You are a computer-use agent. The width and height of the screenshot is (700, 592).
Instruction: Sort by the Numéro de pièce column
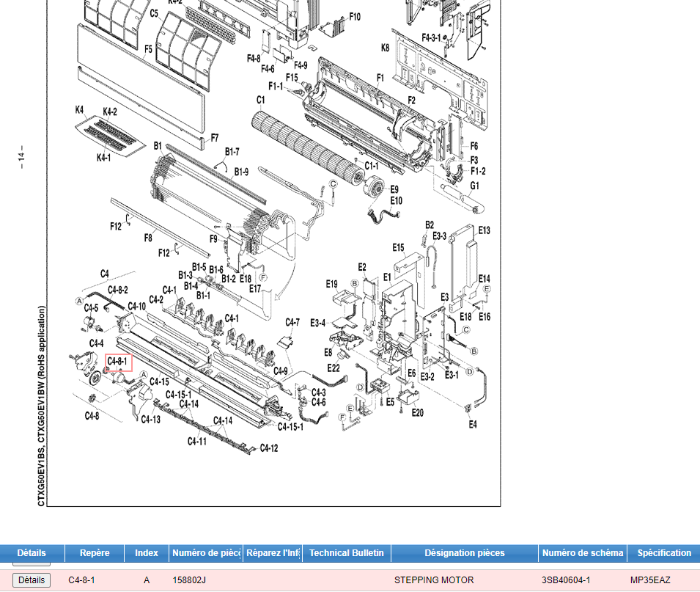point(205,553)
